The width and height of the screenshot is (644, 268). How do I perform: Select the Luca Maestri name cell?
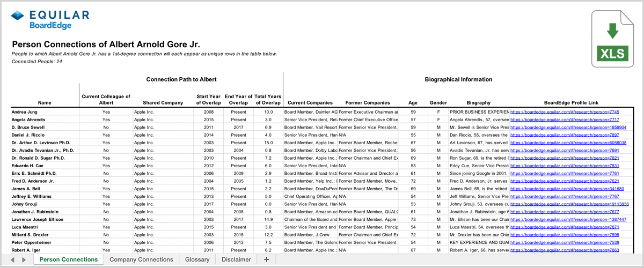point(45,227)
